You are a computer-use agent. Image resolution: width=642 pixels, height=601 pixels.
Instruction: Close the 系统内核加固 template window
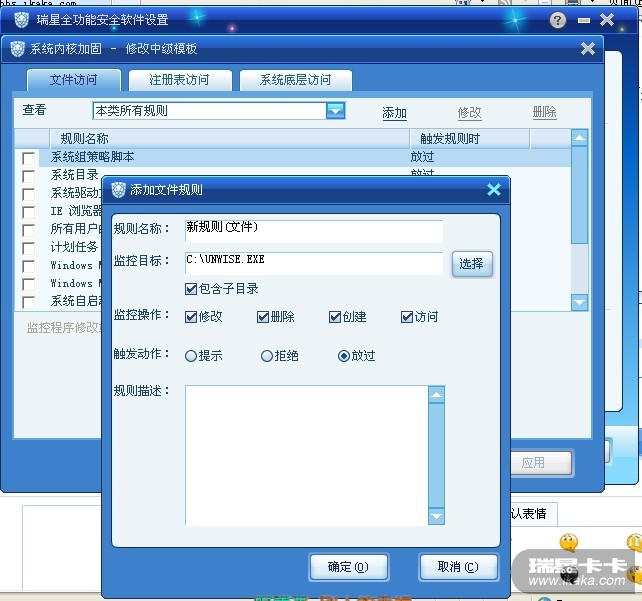point(588,48)
